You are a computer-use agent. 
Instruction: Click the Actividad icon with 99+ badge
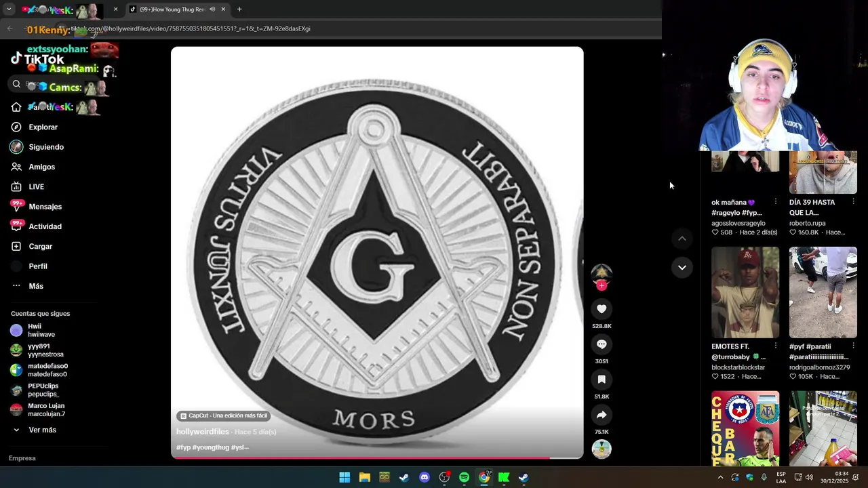pyautogui.click(x=16, y=226)
